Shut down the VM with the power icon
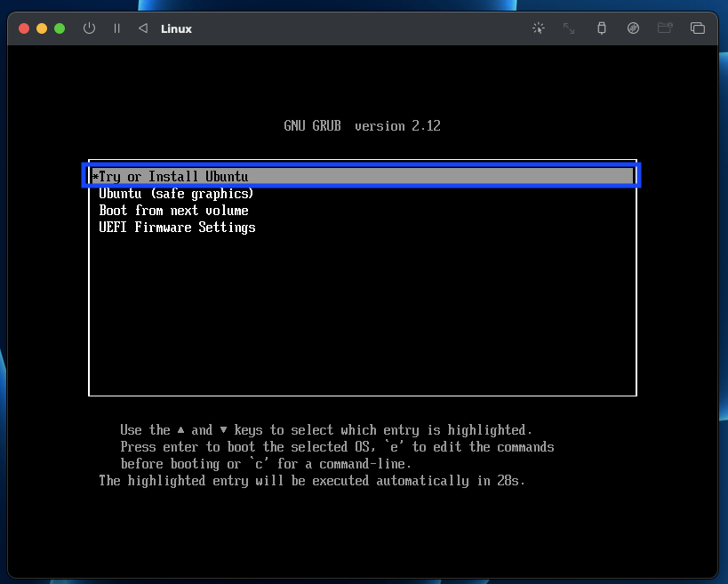Viewport: 728px width, 584px height. tap(89, 28)
